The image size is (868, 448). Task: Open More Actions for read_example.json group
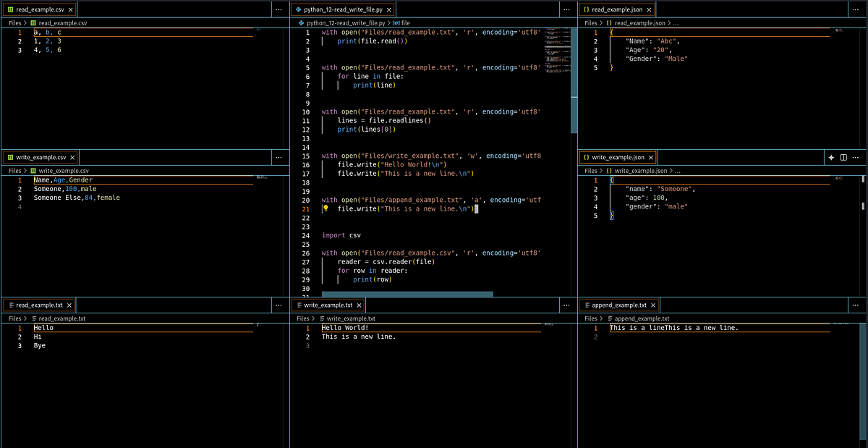[x=856, y=9]
